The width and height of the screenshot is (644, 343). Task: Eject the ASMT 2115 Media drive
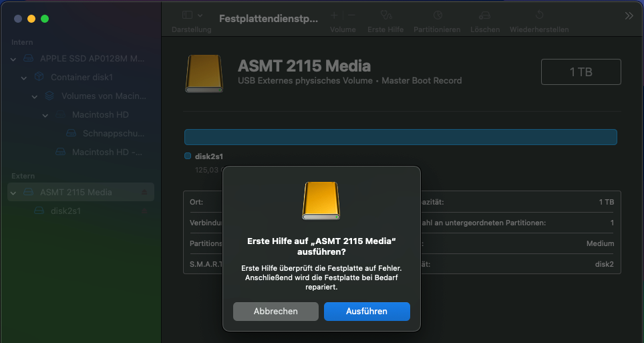click(145, 193)
